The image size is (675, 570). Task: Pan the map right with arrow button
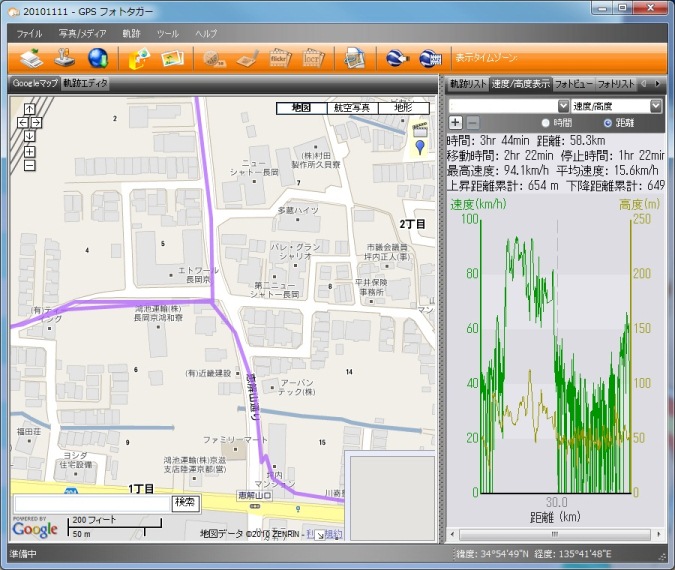36,123
